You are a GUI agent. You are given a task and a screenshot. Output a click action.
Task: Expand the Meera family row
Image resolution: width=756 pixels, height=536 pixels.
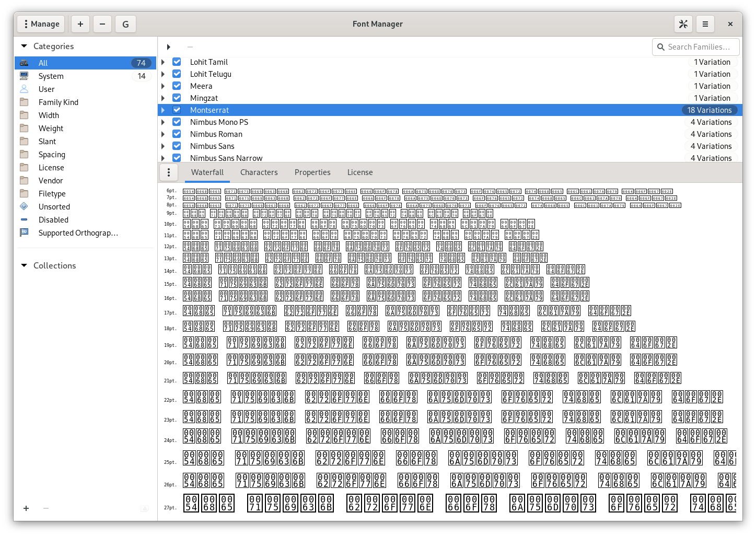[163, 86]
